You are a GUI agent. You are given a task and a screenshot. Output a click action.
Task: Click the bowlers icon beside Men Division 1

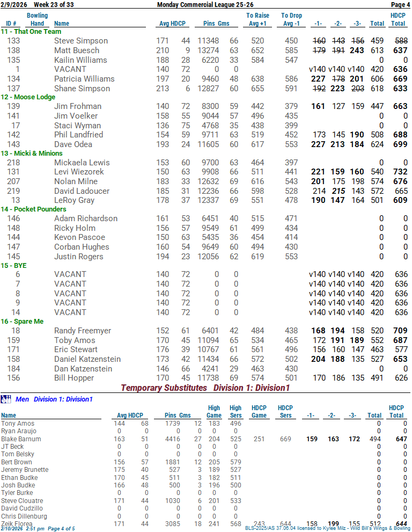[6, 399]
